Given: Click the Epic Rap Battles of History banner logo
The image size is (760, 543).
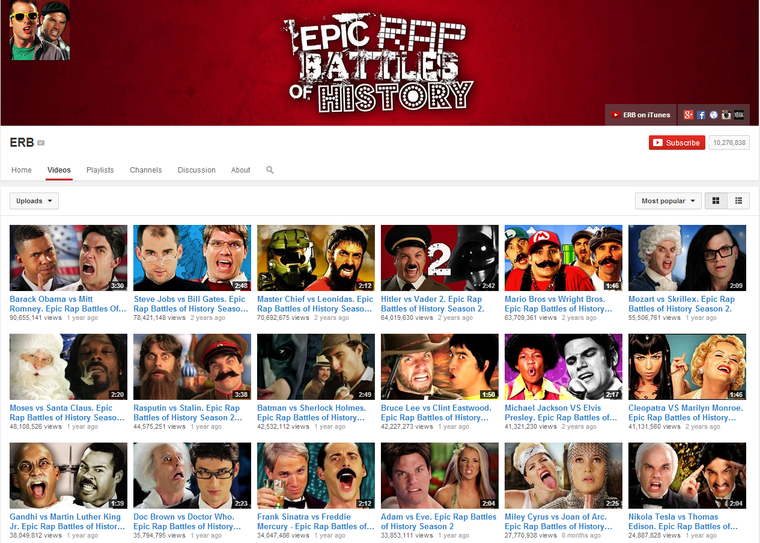Looking at the screenshot, I should point(379,63).
